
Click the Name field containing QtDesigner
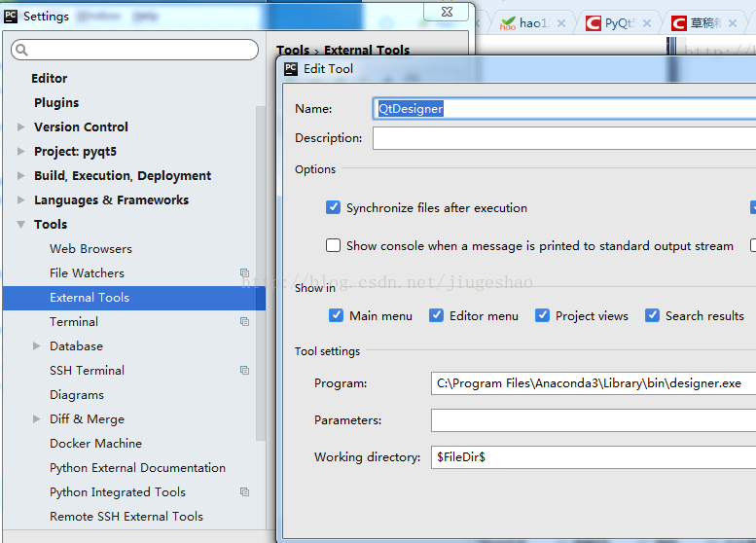564,109
